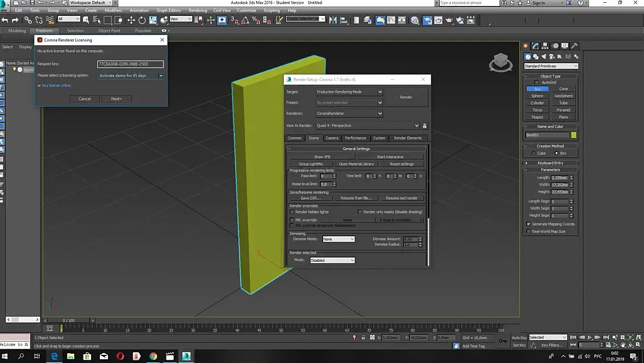The height and width of the screenshot is (363, 644).
Task: Switch to Lights category in Create panel
Action: pyautogui.click(x=544, y=57)
